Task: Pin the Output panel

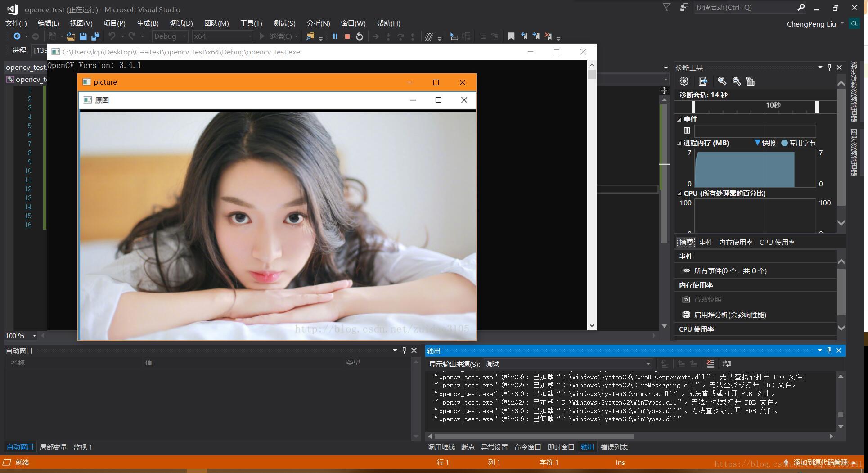Action: tap(829, 351)
